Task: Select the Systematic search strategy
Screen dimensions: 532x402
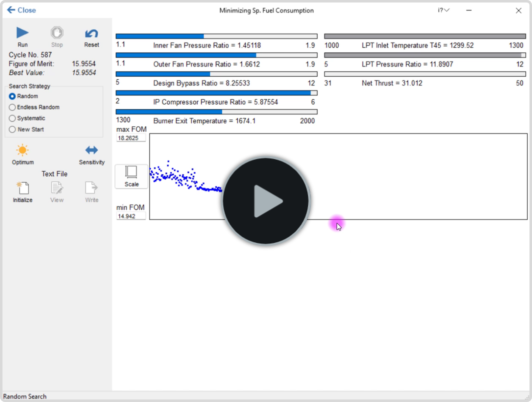Action: (27, 118)
